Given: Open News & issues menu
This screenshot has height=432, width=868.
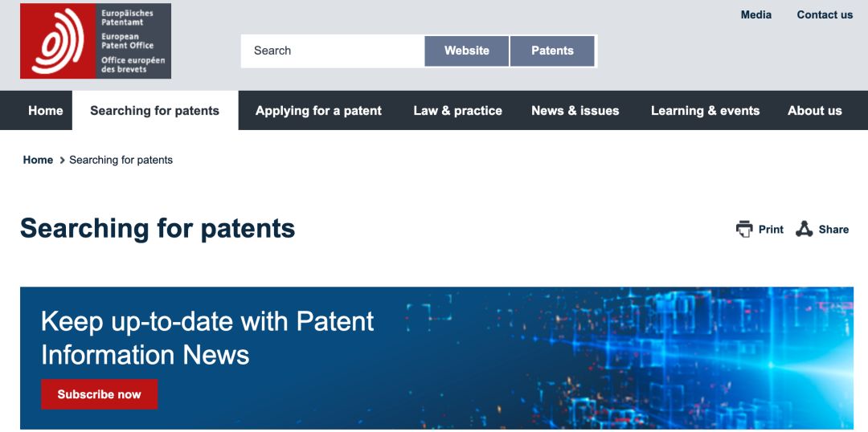Looking at the screenshot, I should pos(575,111).
